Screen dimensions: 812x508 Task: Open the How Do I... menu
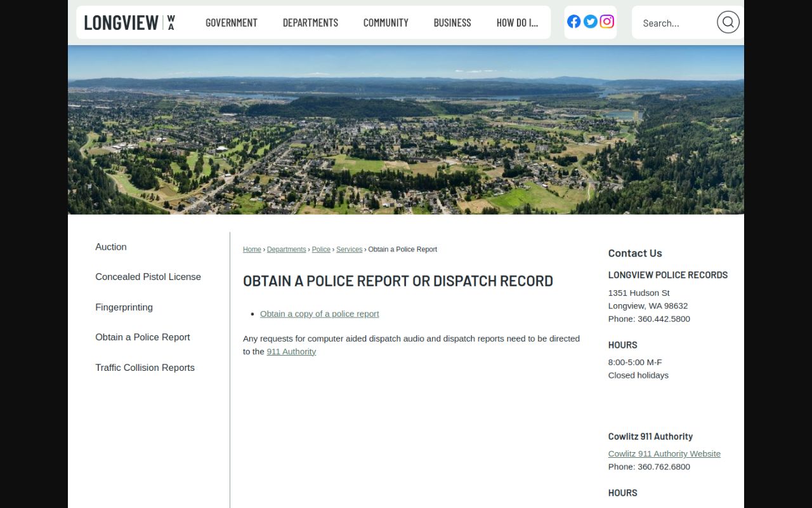pos(517,22)
